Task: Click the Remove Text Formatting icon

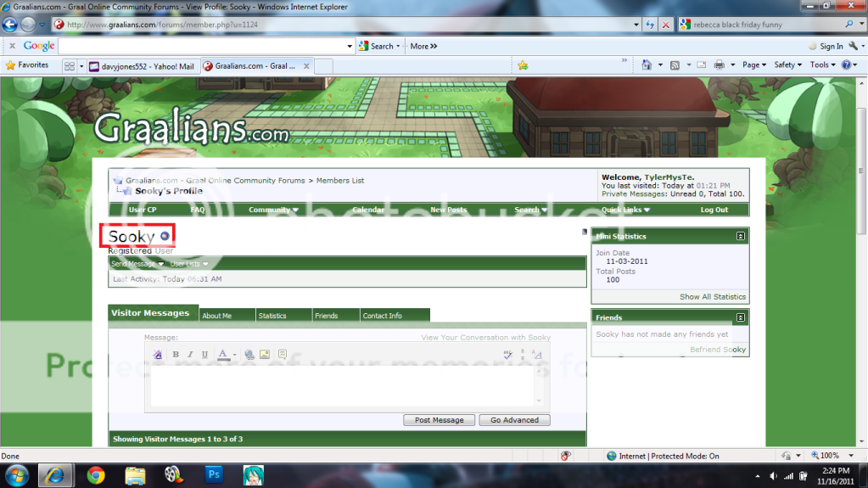Action: point(158,355)
